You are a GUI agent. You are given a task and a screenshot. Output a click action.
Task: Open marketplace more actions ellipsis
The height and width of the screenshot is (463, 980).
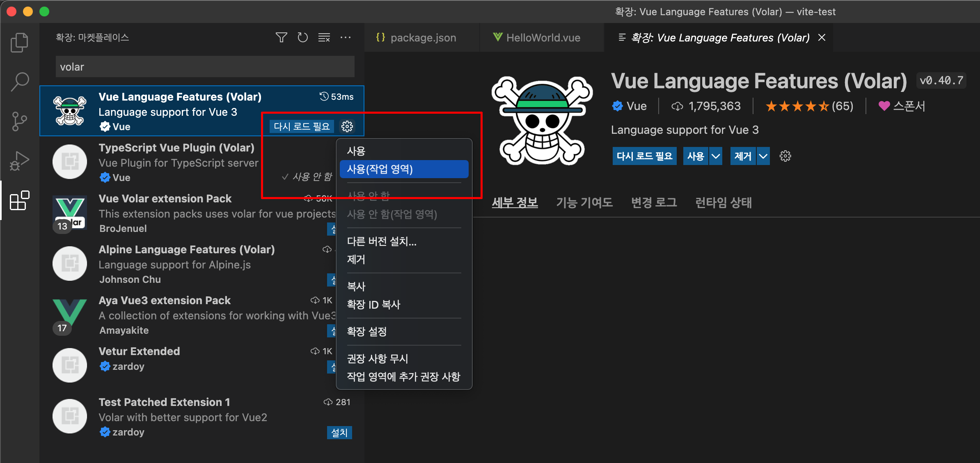[346, 38]
